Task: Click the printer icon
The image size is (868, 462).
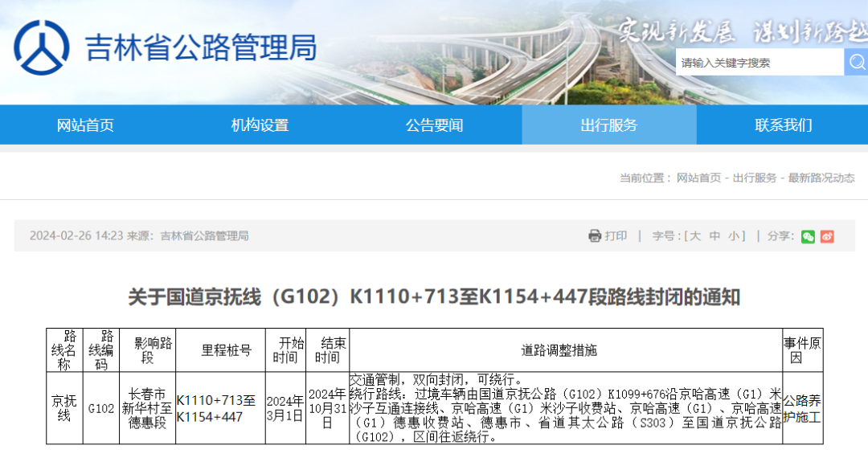Action: [x=595, y=235]
